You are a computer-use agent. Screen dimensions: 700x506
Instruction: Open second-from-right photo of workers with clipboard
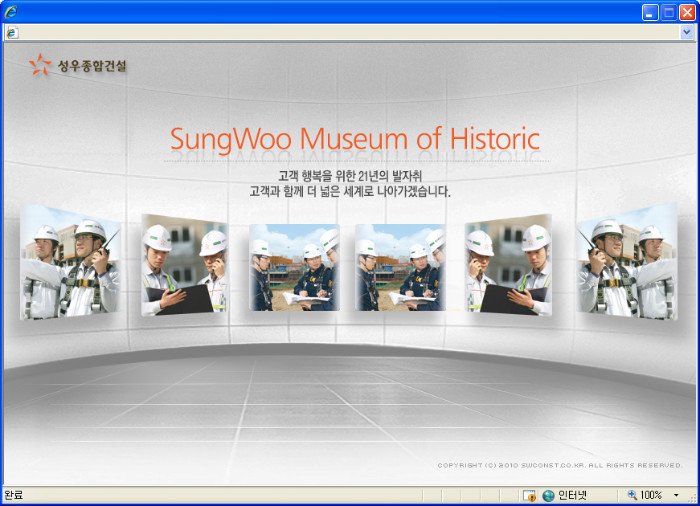coord(508,265)
